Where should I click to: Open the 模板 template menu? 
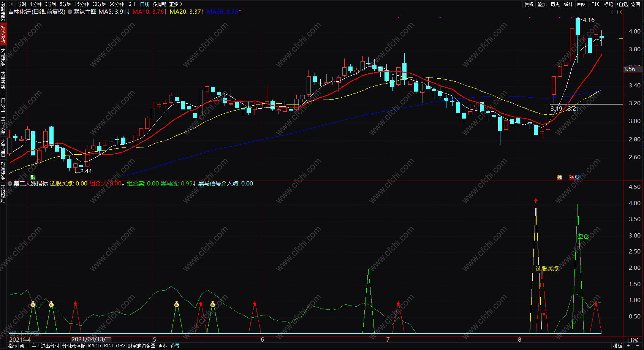618,346
